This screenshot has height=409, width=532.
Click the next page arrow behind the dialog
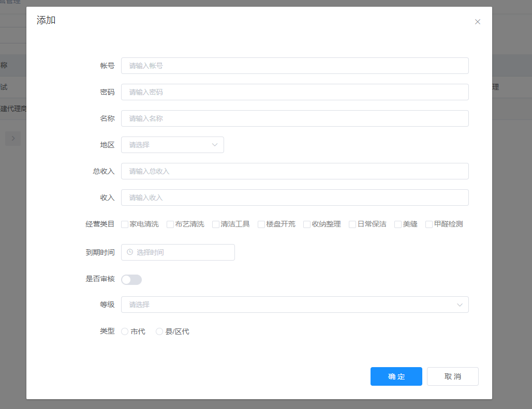point(13,138)
